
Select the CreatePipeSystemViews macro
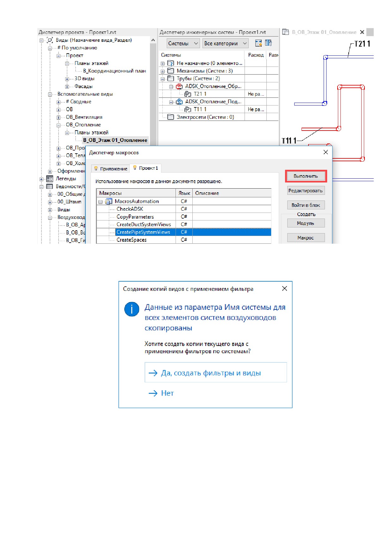coord(143,232)
